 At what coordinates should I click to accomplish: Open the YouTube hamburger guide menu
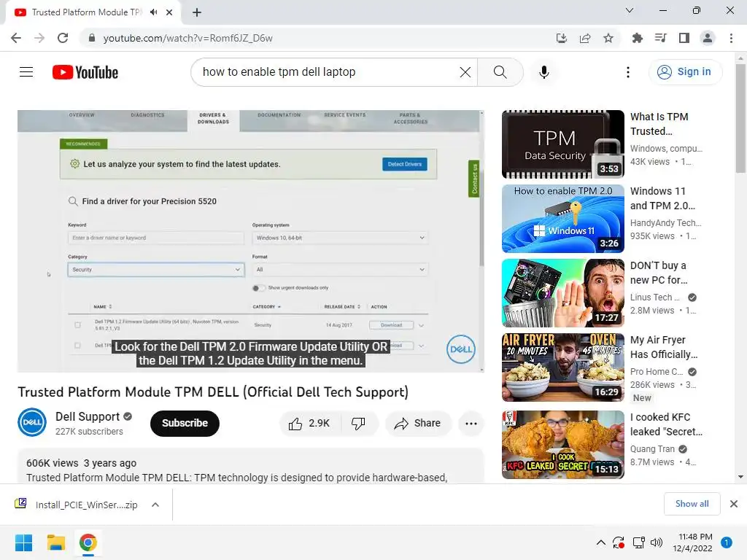26,72
